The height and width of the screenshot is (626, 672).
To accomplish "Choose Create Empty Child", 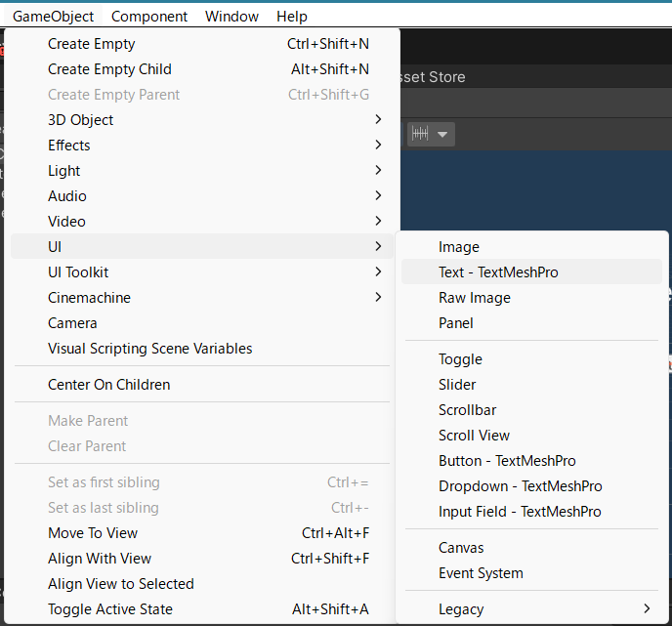I will (x=109, y=69).
